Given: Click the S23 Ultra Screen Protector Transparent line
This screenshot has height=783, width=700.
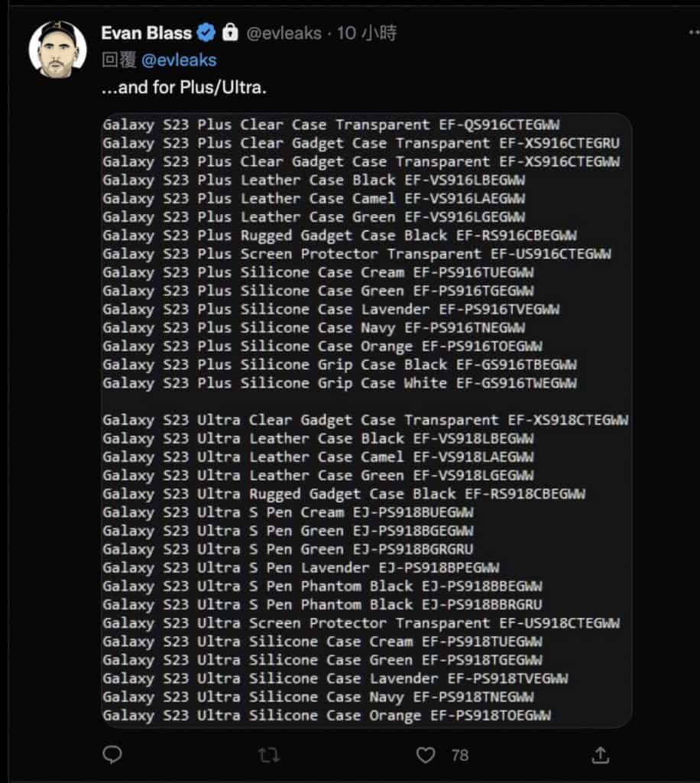Looking at the screenshot, I should 361,623.
